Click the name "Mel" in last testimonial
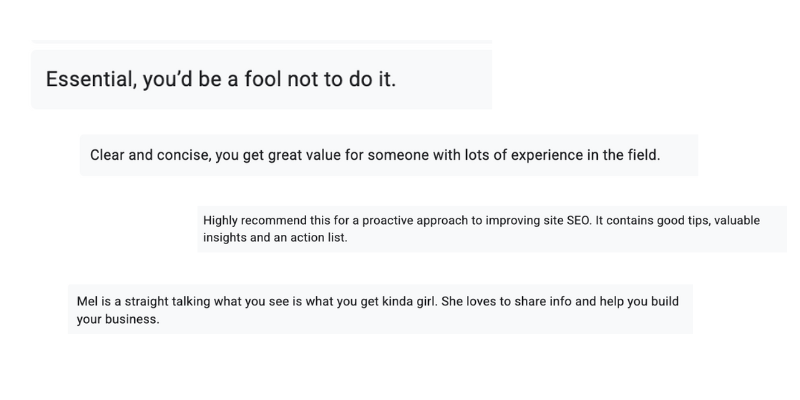800x400 pixels. (x=88, y=301)
